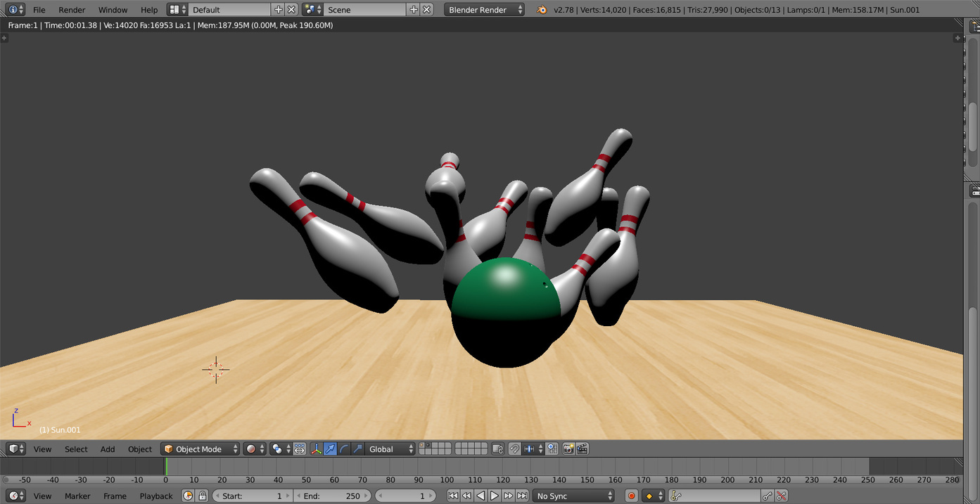Viewport: 980px width, 504px height.
Task: Select the rotate manipulator arc icon
Action: point(344,449)
